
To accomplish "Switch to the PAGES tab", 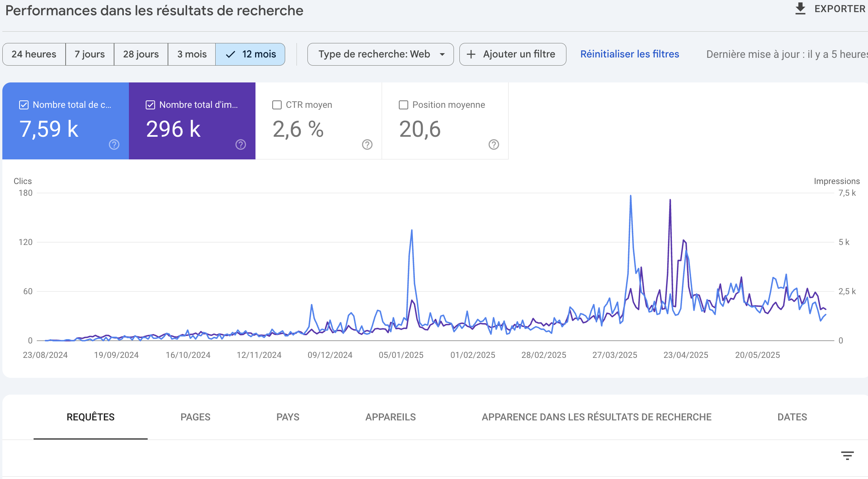I will [x=195, y=417].
